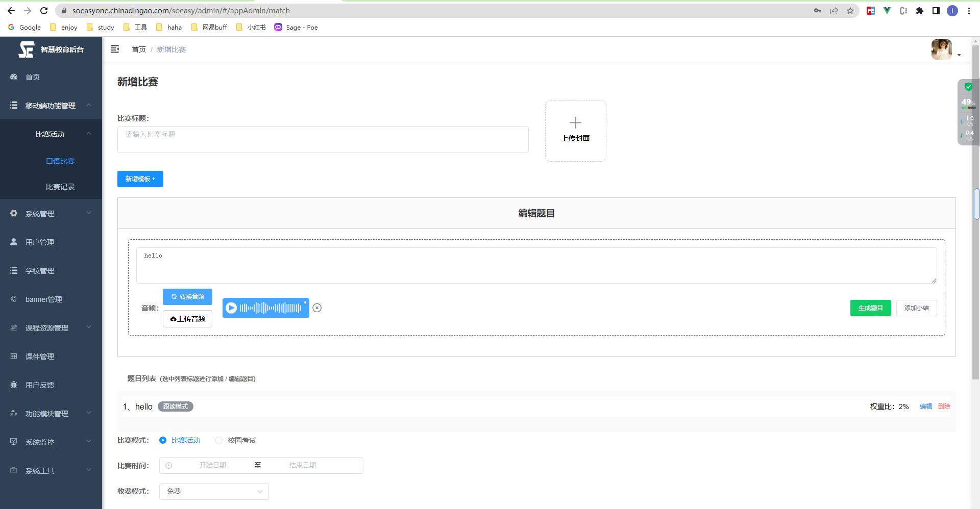
Task: Click the clock icon in 比赛时间 field
Action: 169,466
